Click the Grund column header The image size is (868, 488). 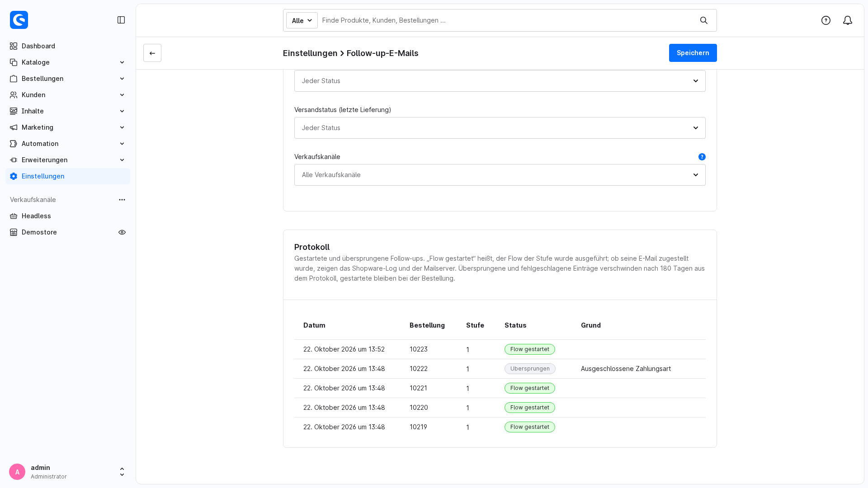point(591,325)
